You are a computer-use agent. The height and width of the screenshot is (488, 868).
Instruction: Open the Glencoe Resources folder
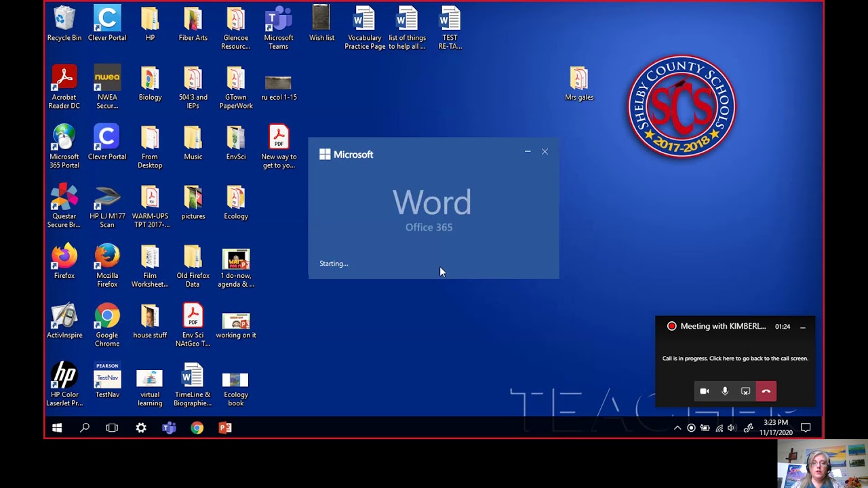click(x=236, y=28)
